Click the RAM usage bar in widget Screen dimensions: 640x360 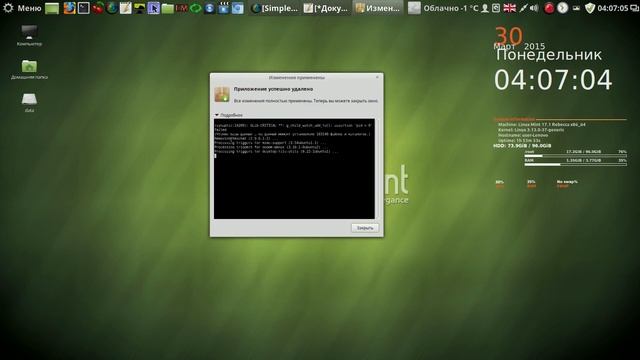click(576, 164)
